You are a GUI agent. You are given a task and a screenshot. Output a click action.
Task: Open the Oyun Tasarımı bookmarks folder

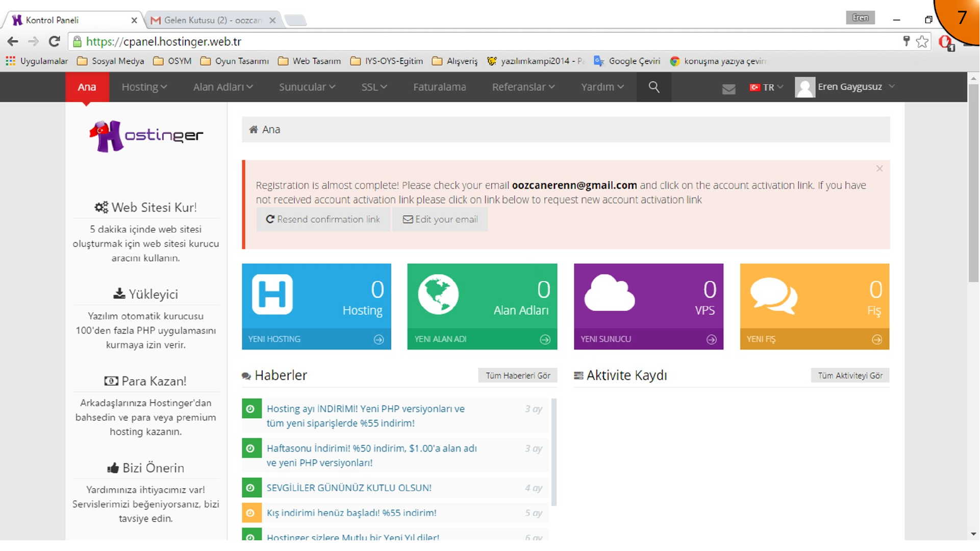pos(235,61)
